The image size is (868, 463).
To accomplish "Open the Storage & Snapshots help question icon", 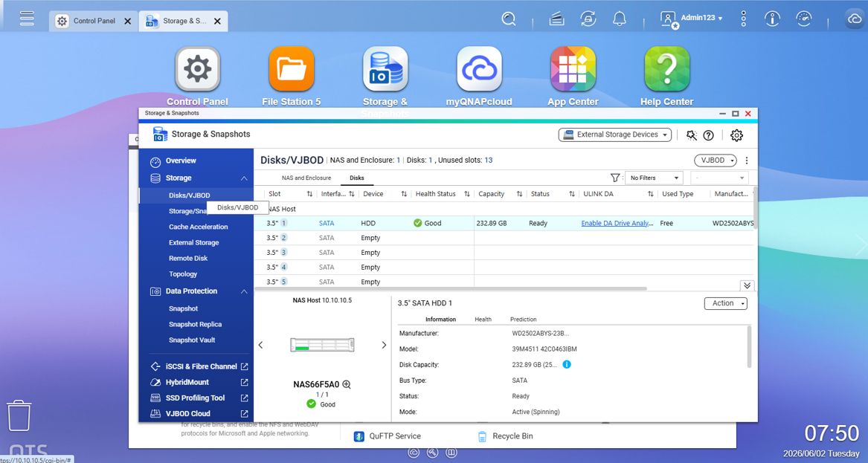I will click(x=708, y=135).
